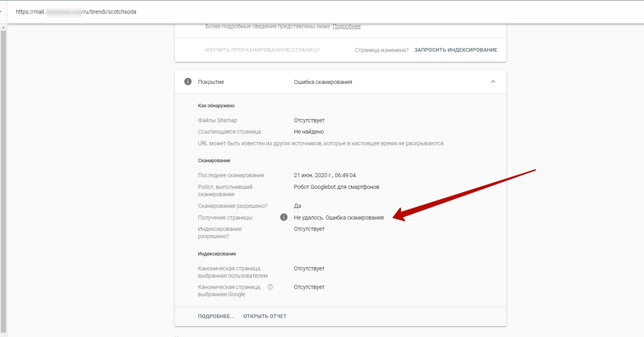Image resolution: width=644 pixels, height=337 pixels.
Task: Click 'Не удалось. Ошибка сканирования' text
Action: click(x=338, y=218)
